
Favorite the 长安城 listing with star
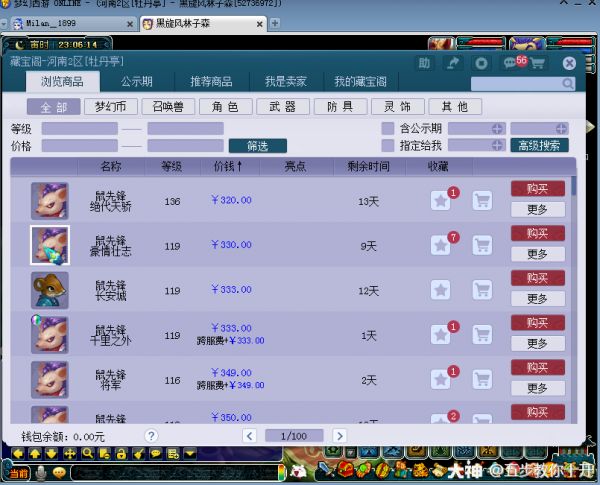click(441, 290)
